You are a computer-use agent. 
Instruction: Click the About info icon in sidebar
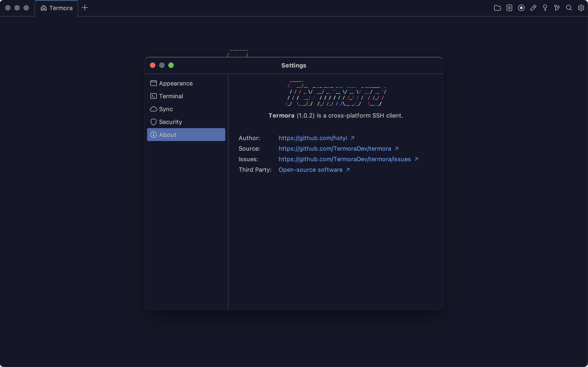coord(153,135)
